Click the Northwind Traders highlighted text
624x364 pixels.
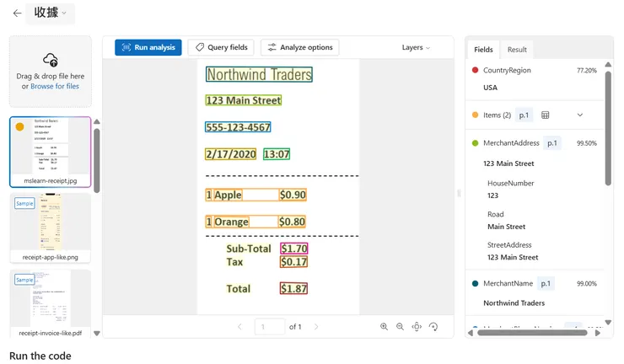point(259,74)
